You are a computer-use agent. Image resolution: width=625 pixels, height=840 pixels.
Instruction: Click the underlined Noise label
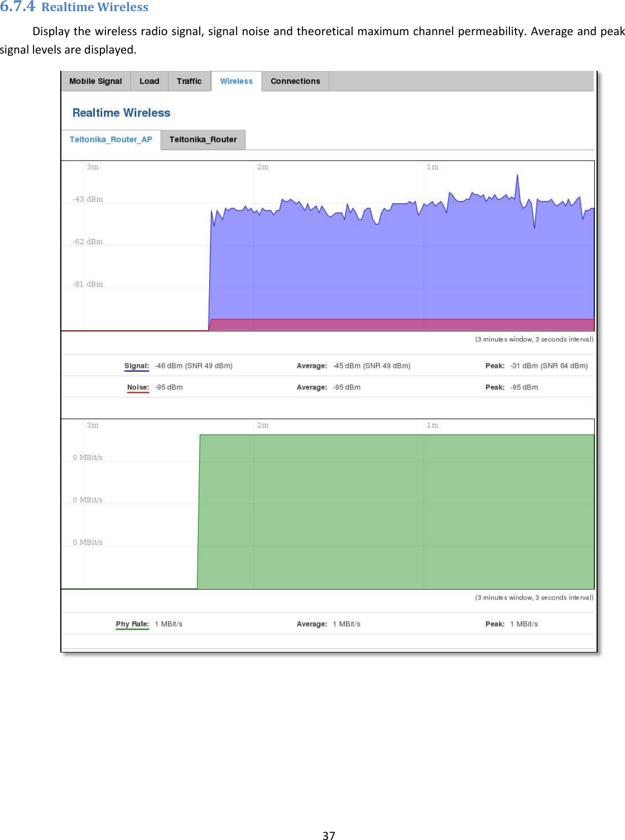[137, 386]
